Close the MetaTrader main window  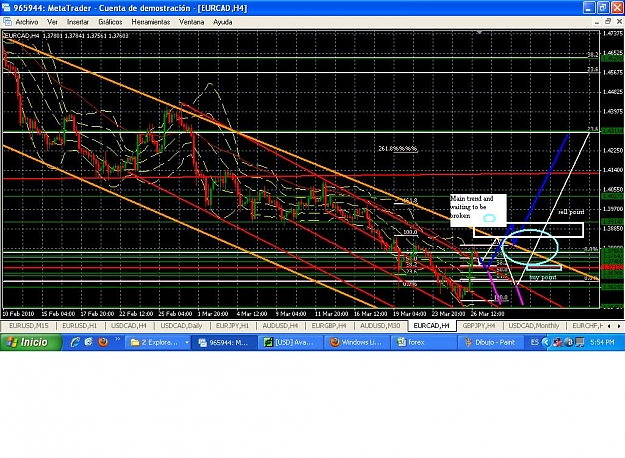click(x=617, y=8)
